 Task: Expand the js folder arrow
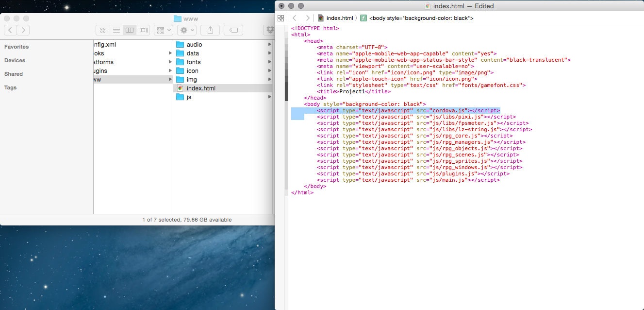point(269,97)
